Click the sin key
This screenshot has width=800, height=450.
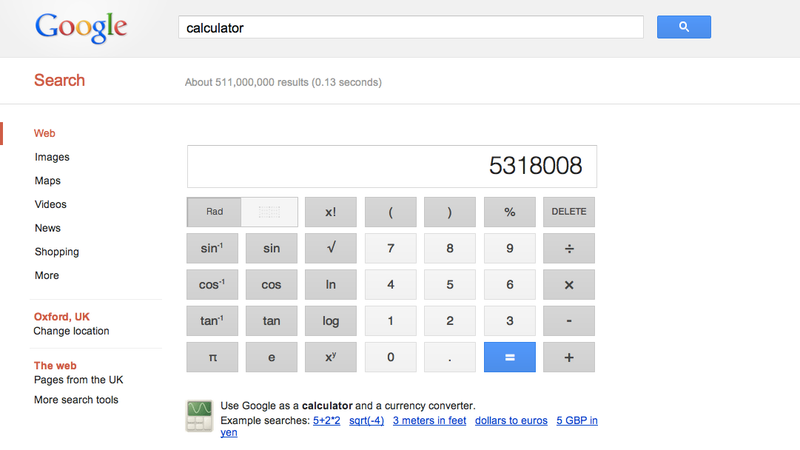coord(271,248)
